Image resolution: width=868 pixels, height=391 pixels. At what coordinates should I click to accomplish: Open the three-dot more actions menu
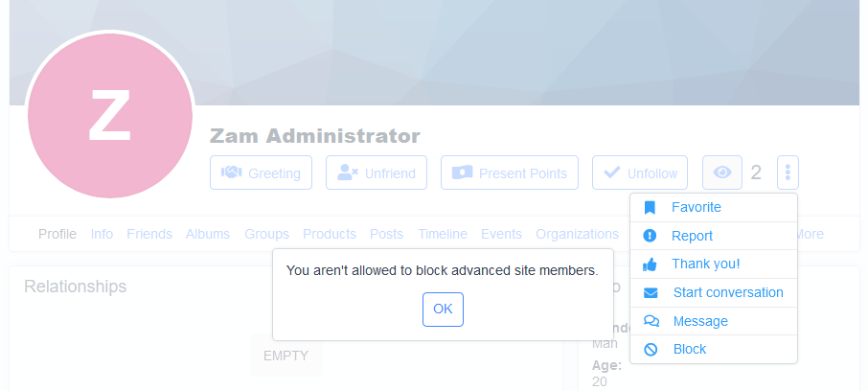(788, 172)
